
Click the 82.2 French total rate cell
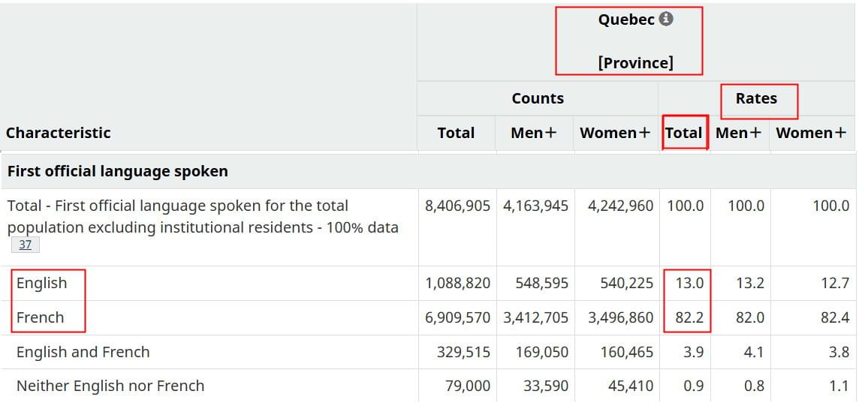pyautogui.click(x=689, y=317)
